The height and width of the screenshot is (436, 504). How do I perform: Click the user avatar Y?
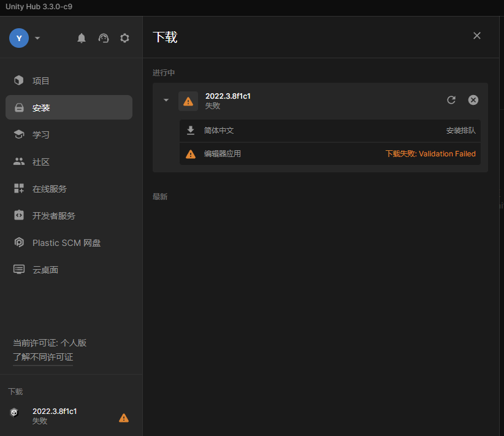(19, 38)
